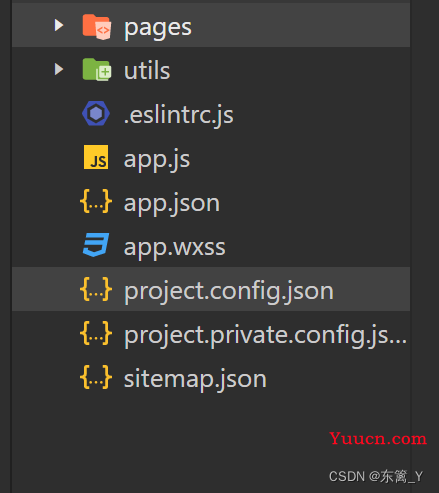The image size is (439, 493).
Task: Open the app.js file
Action: (x=157, y=160)
